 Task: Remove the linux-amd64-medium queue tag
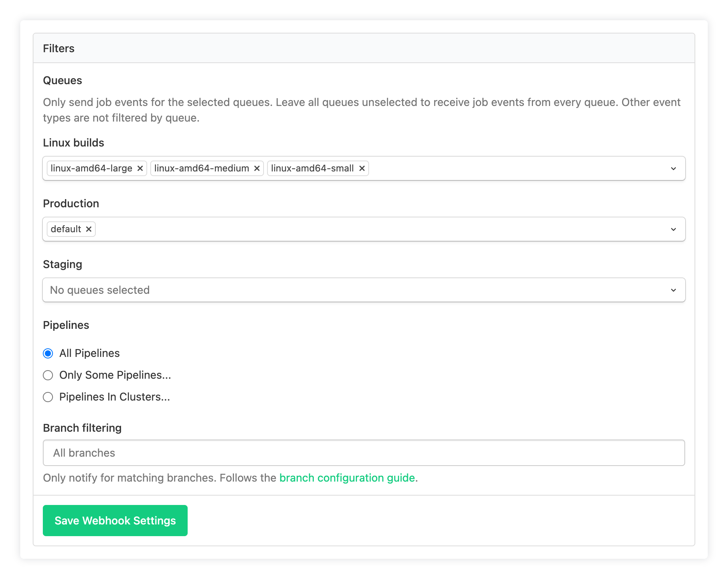257,168
